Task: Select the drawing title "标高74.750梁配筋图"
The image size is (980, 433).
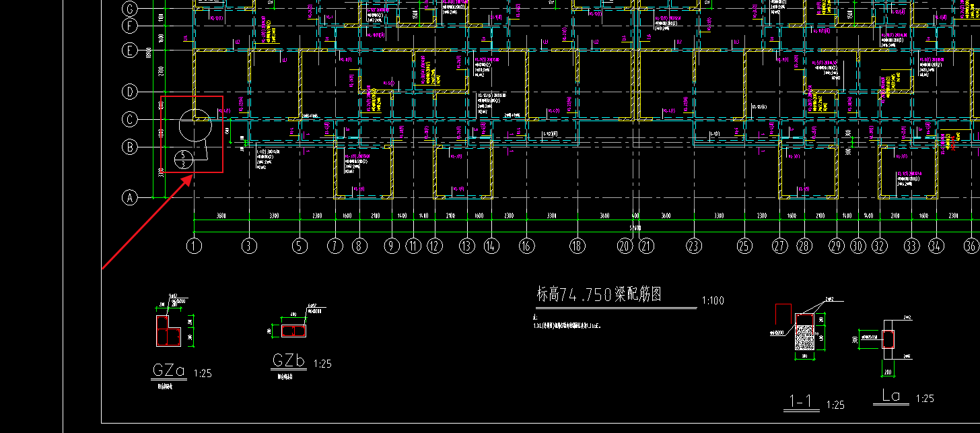Action: (x=599, y=294)
